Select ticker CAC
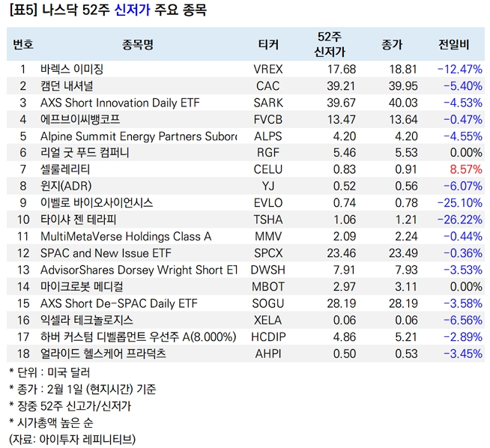Viewport: 490px width, 448px height. [x=268, y=86]
